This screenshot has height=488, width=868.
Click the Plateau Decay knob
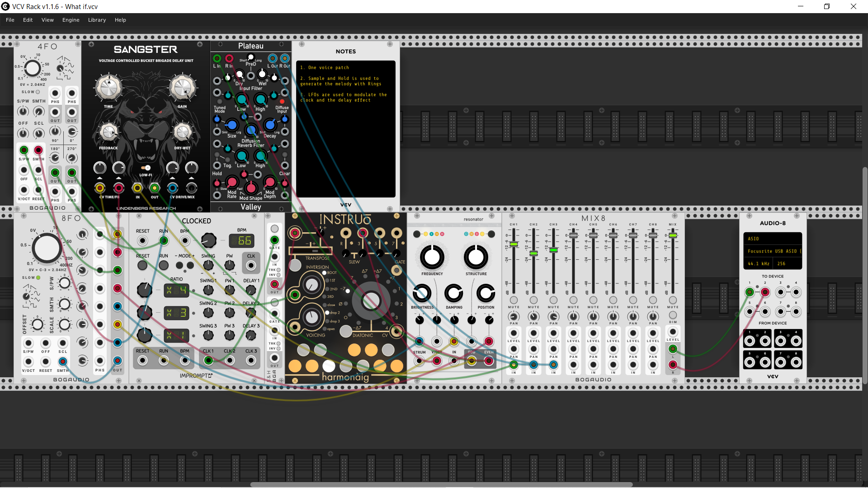(270, 125)
